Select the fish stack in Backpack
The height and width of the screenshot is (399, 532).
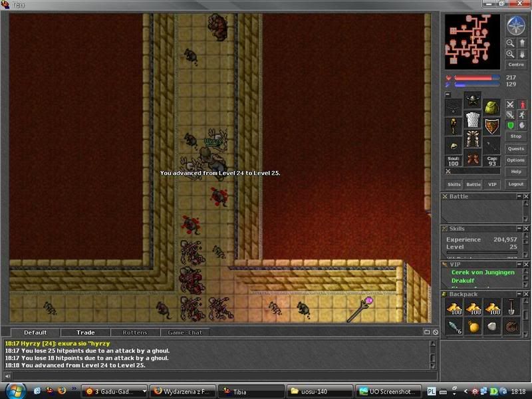click(x=454, y=327)
